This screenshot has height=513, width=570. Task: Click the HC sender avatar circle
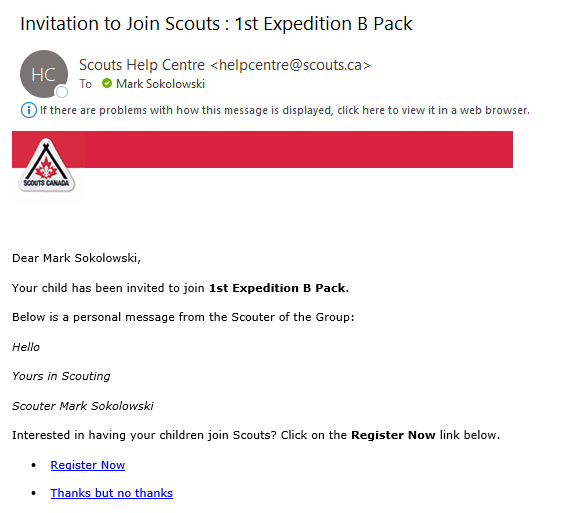coord(44,74)
